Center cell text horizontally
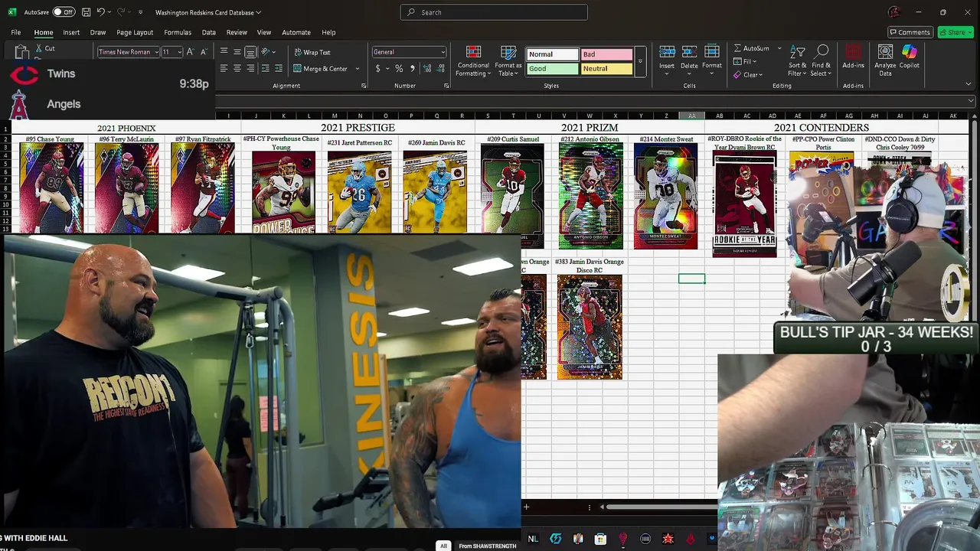 (237, 68)
